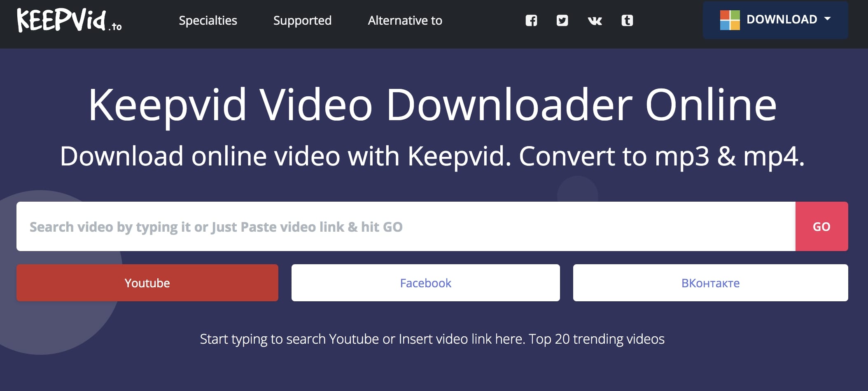
Task: Open the Tumblr icon in the header
Action: (627, 20)
